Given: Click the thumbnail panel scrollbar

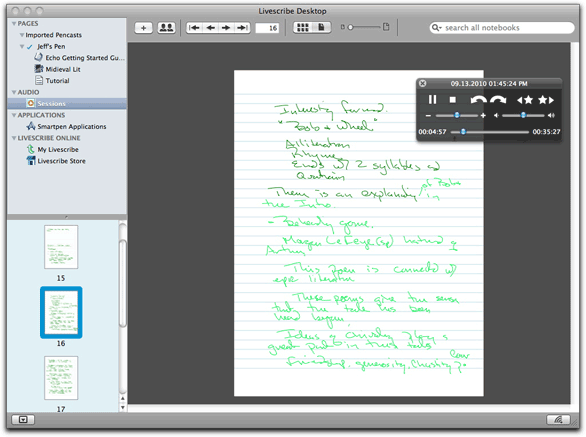Looking at the screenshot, I should pos(123,284).
